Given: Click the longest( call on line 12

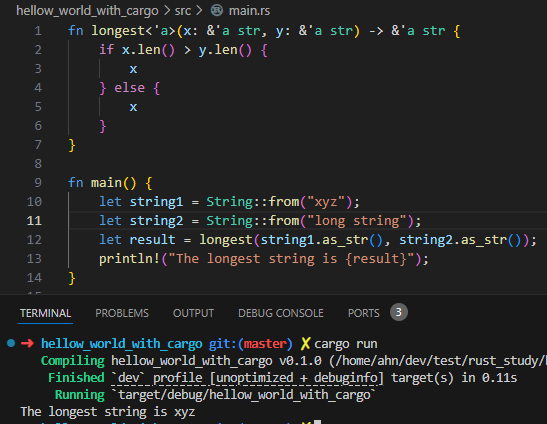Looking at the screenshot, I should 226,240.
